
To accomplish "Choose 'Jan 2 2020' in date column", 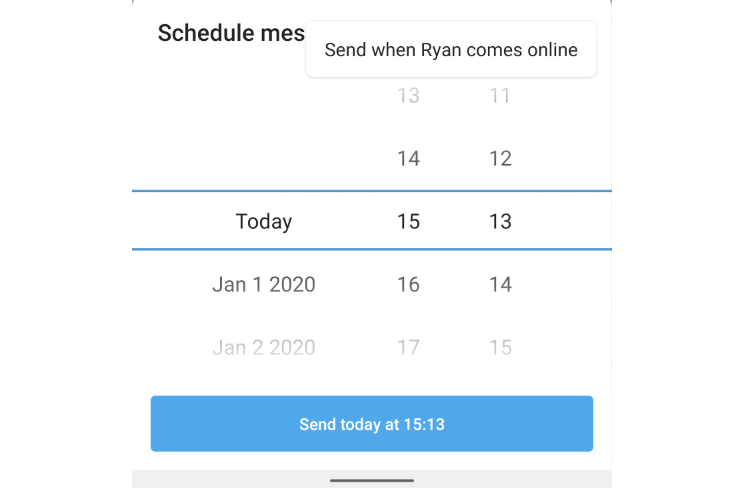I will click(264, 347).
